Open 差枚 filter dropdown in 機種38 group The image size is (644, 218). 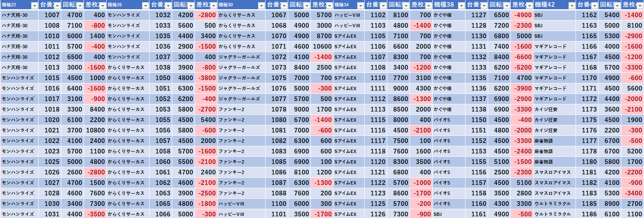pos(528,5)
